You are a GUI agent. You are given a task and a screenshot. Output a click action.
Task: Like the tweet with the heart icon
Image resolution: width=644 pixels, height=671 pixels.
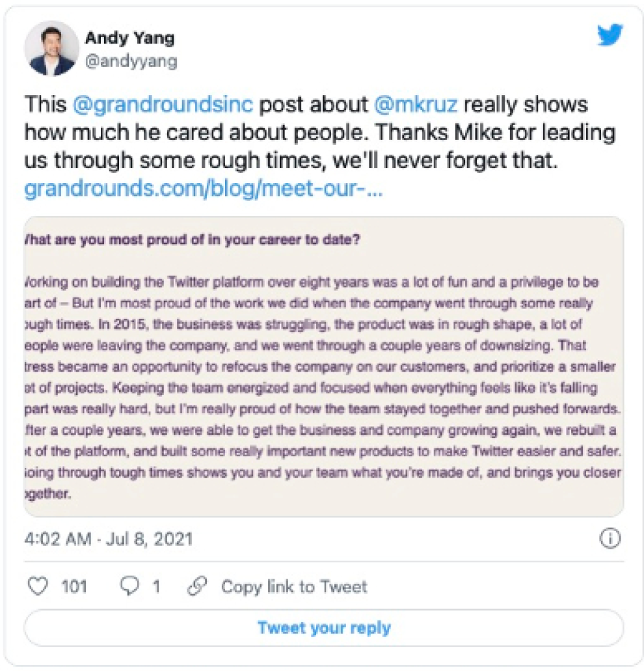point(40,586)
